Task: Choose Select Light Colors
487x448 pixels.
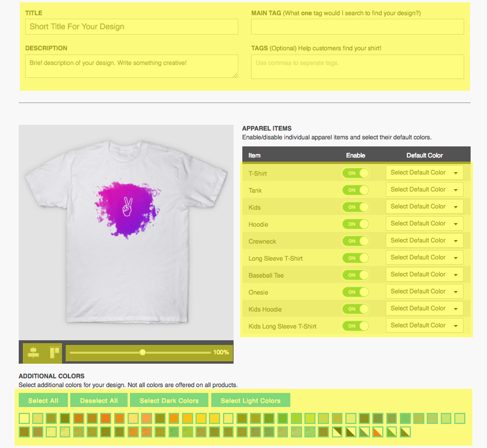Action: (251, 400)
